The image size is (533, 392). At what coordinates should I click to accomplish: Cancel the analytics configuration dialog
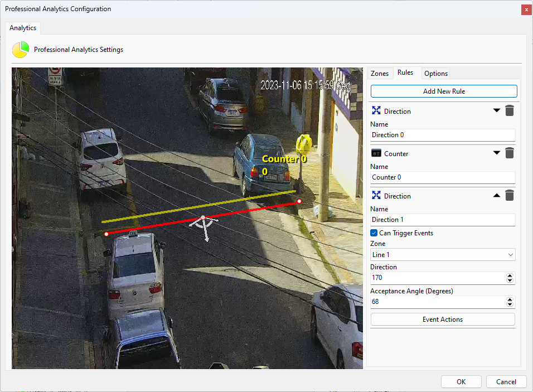click(x=506, y=381)
